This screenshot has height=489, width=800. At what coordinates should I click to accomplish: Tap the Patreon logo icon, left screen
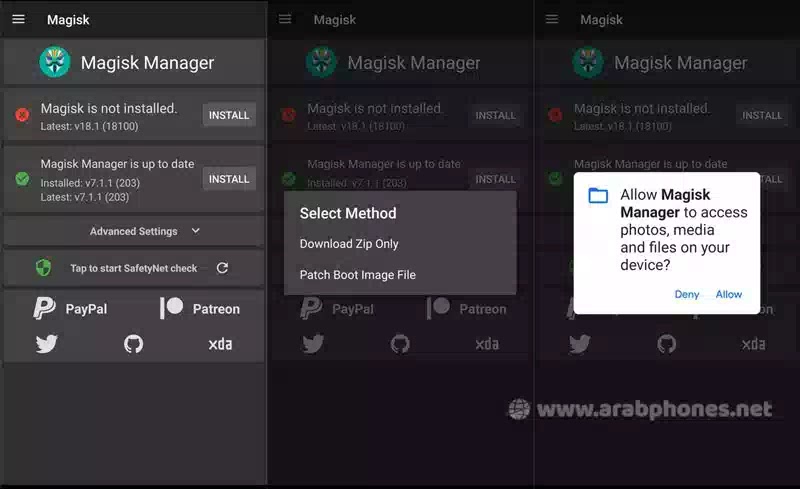coord(171,308)
